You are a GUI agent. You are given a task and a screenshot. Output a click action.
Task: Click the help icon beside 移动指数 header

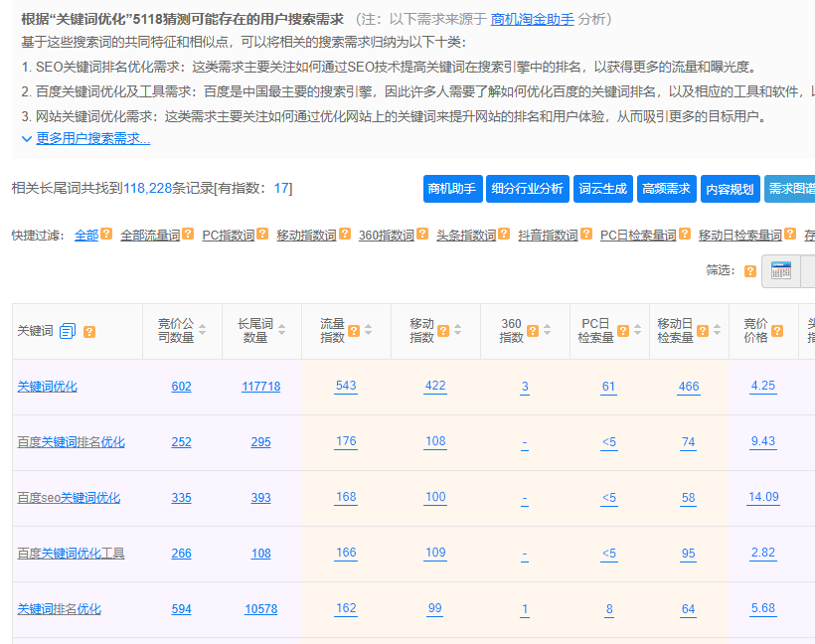coord(443,329)
